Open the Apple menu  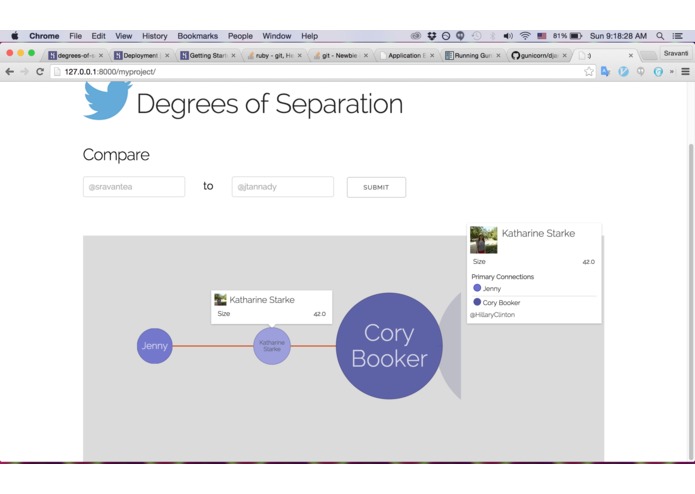coord(14,36)
